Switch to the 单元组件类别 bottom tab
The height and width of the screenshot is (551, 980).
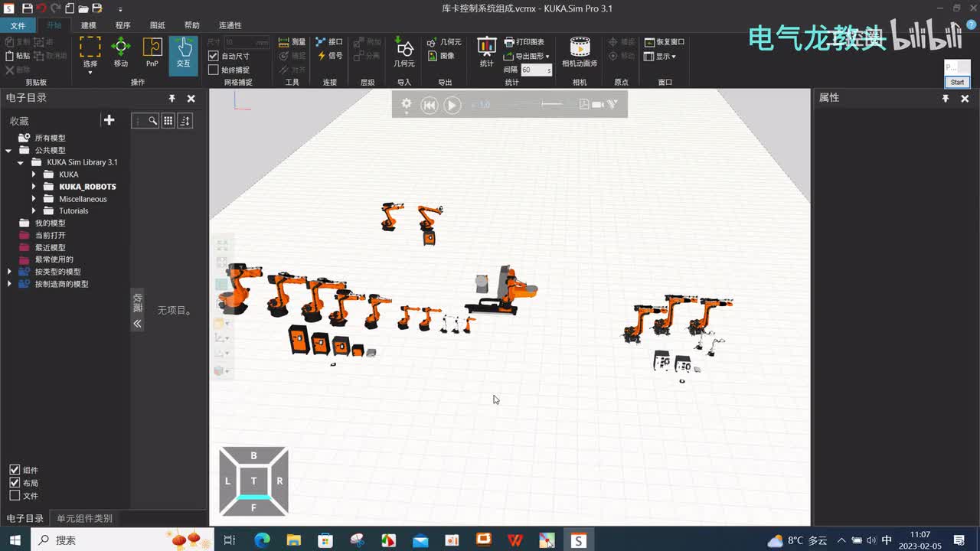pos(84,518)
